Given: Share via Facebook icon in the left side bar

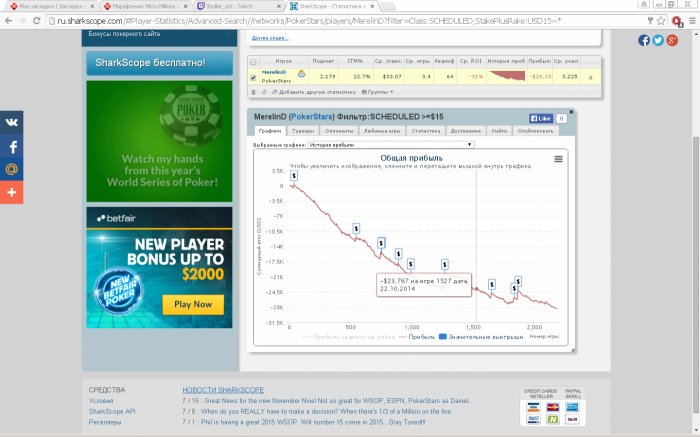Looking at the screenshot, I should [x=12, y=146].
